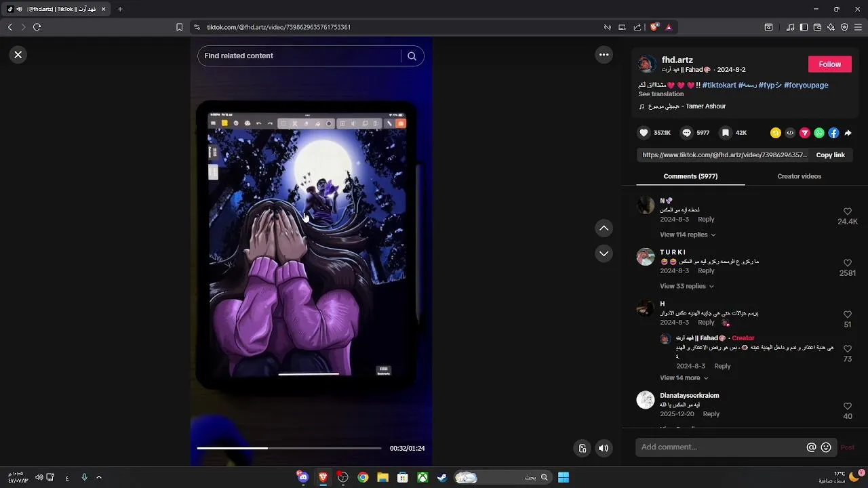
Task: Like Dianataysserkraiem's comment with 40 likes
Action: point(848,406)
